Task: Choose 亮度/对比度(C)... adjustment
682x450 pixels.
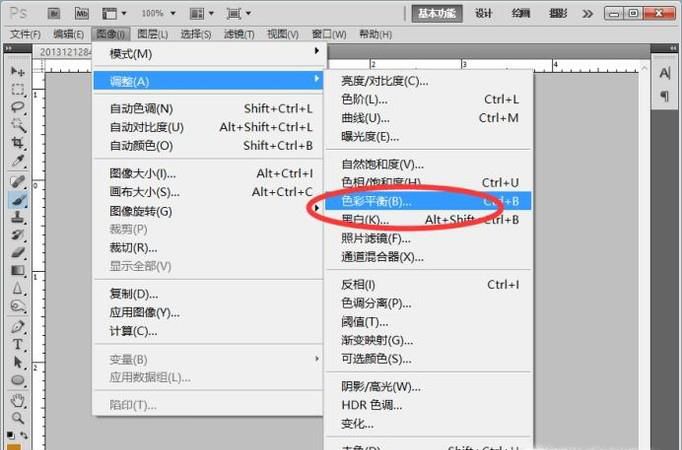Action: [428, 81]
